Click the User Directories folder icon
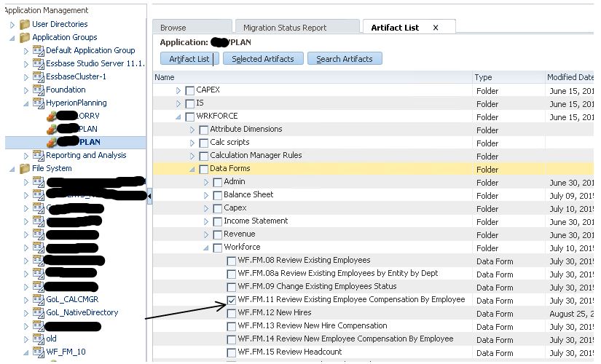This screenshot has width=601, height=364. (25, 24)
